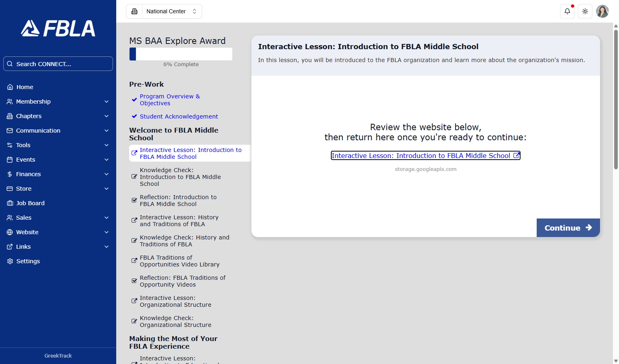
Task: Expand the Links menu chevron
Action: point(107,247)
